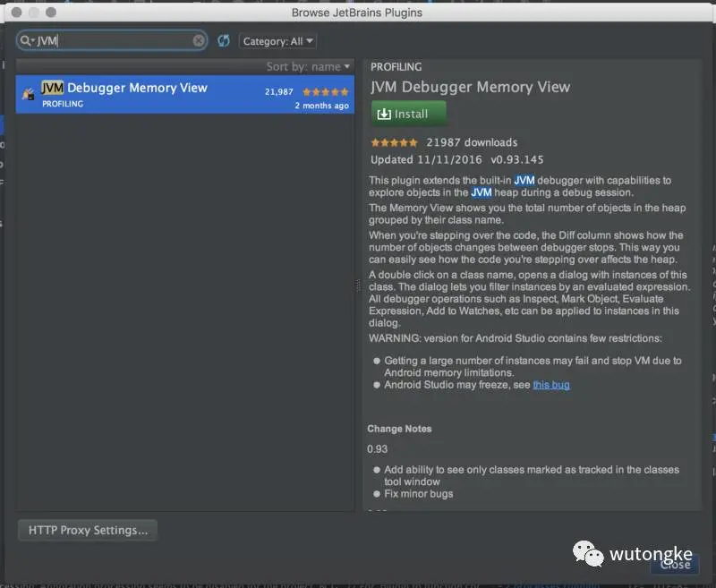
Task: Click the star rating in plugin row
Action: coord(326,92)
